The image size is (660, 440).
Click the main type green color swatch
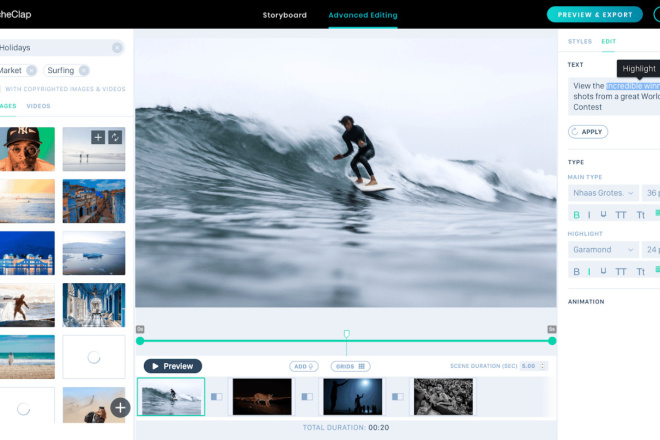coord(657,213)
